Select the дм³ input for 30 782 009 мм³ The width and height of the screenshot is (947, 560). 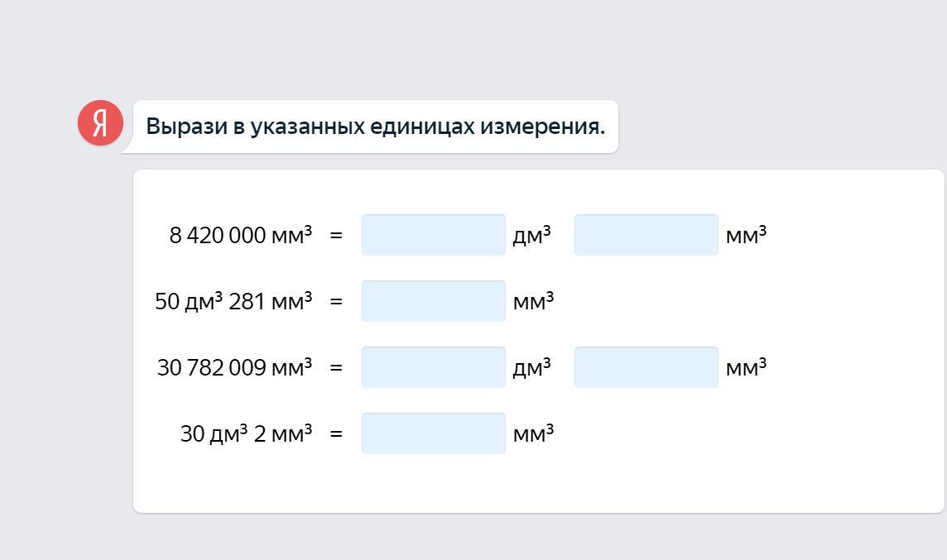[433, 367]
